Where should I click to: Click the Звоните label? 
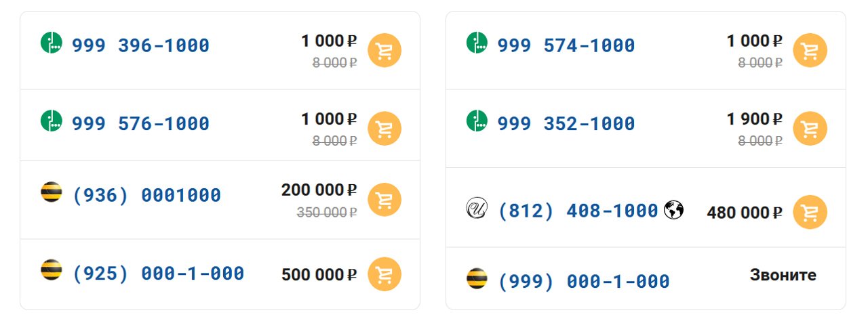click(783, 275)
